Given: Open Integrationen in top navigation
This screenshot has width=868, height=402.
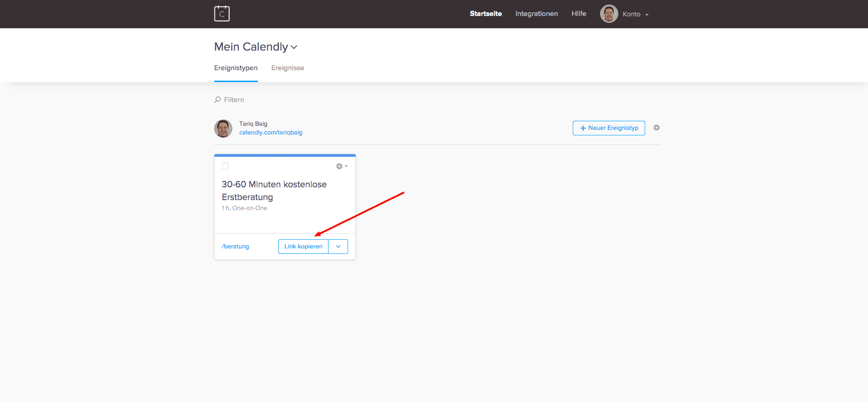Looking at the screenshot, I should tap(536, 14).
